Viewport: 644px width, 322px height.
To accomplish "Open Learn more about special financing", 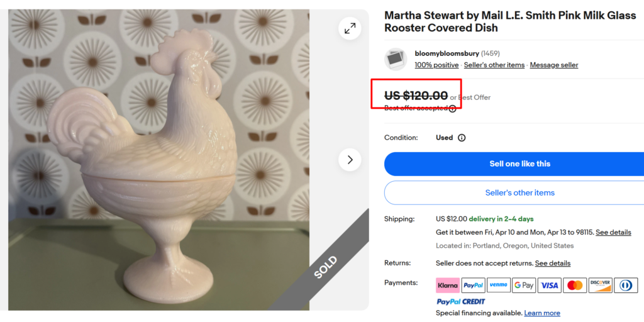I will pyautogui.click(x=542, y=313).
